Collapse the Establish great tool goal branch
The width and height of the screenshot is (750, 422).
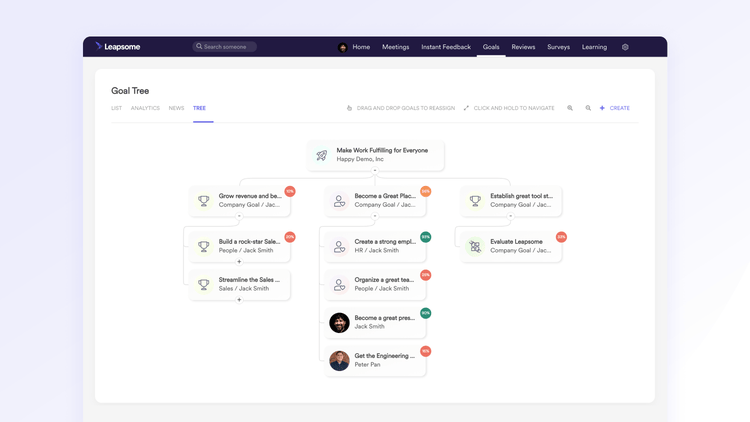510,216
